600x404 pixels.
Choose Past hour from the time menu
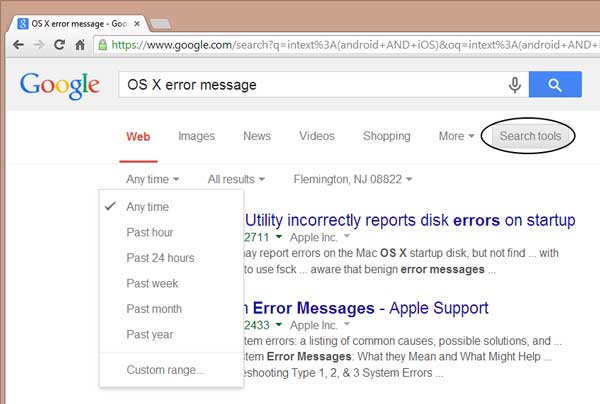(x=171, y=232)
